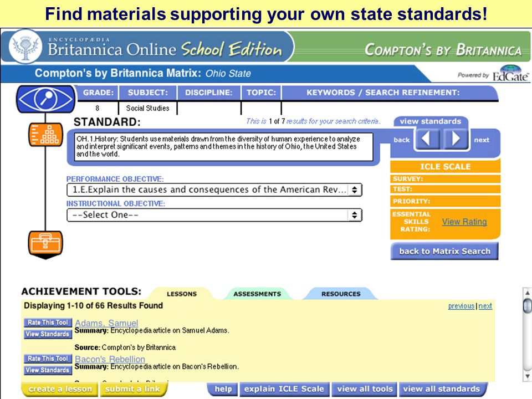Click View Standards for Adams, Samuel
532x399 pixels.
click(48, 334)
